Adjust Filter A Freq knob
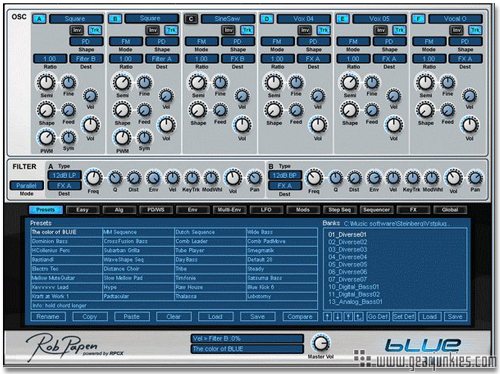 [93, 178]
